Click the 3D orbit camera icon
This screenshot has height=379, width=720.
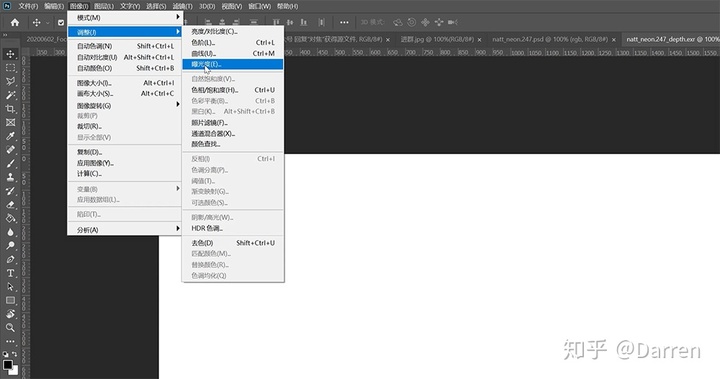[x=398, y=22]
